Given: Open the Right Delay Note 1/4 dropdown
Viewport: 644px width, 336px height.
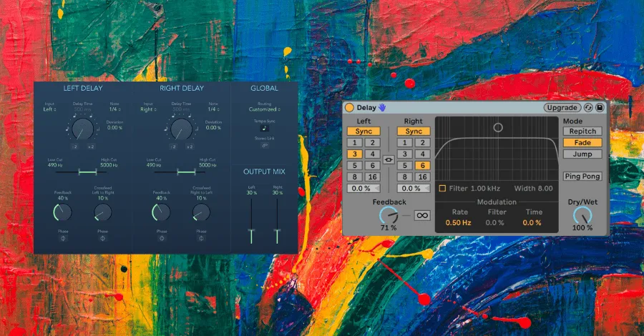Looking at the screenshot, I should tap(213, 109).
